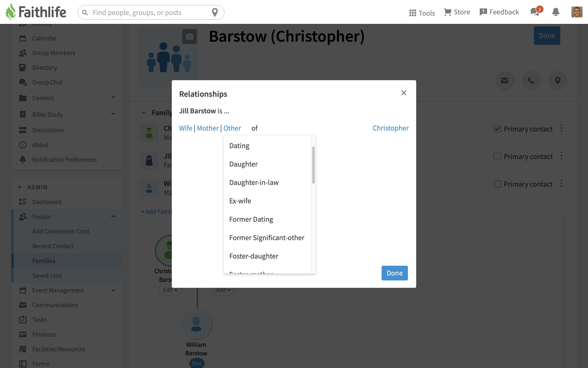588x368 pixels.
Task: Click the Discussions sidebar icon
Action: click(x=23, y=130)
